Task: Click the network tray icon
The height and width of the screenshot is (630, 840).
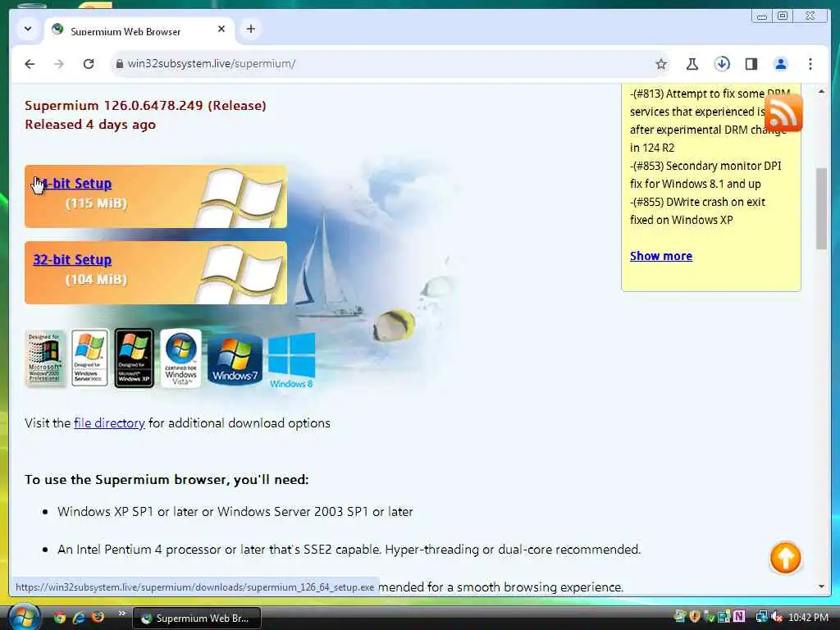Action: pyautogui.click(x=761, y=617)
